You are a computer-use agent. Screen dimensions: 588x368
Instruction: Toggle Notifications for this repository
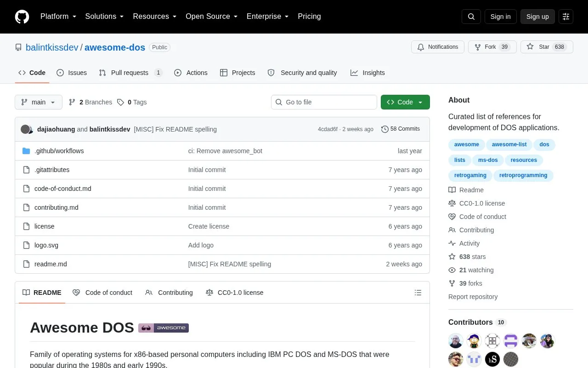coord(438,47)
